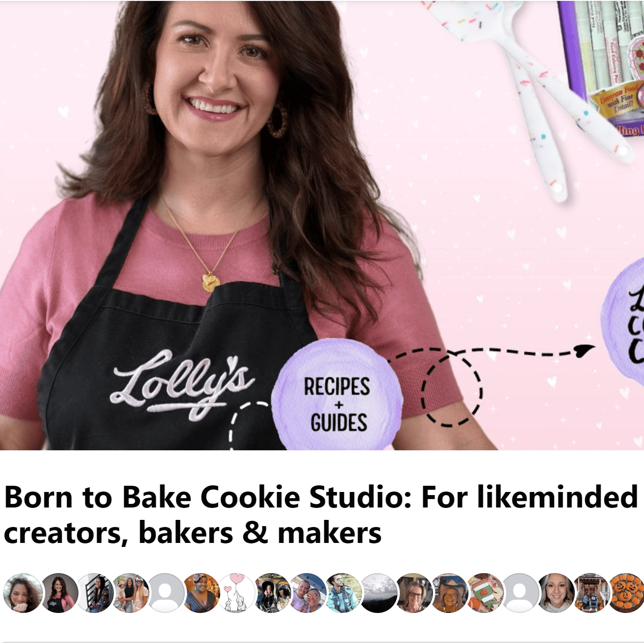Click the Born to Bake Cookie Studio title
Viewport: 644px width, 644px height.
tap(321, 514)
